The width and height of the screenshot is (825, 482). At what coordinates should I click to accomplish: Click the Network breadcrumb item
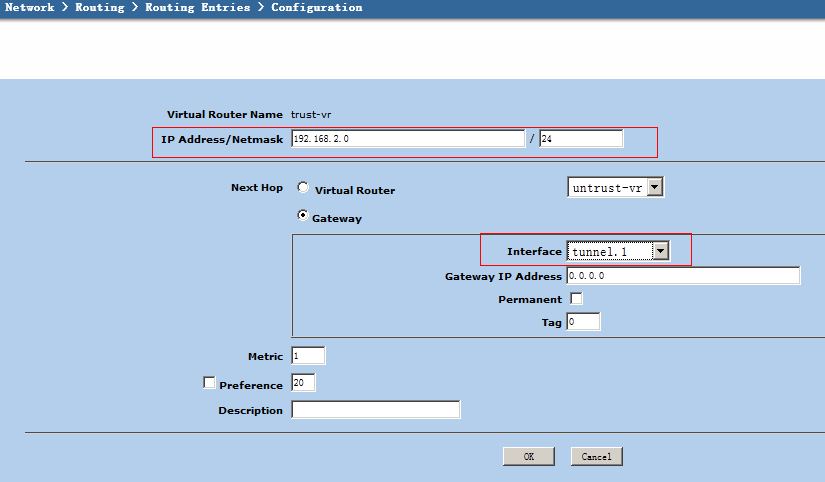[x=30, y=8]
